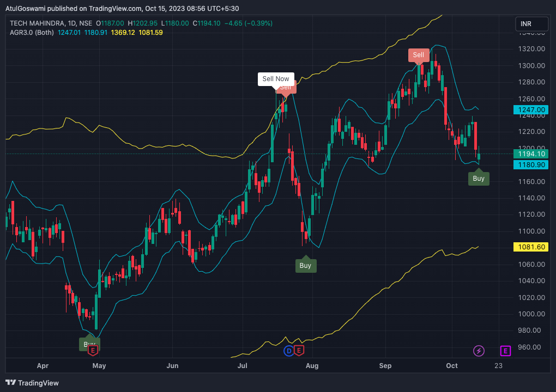The width and height of the screenshot is (556, 392).
Task: Click the Oct label on time axis
Action: coord(452,366)
